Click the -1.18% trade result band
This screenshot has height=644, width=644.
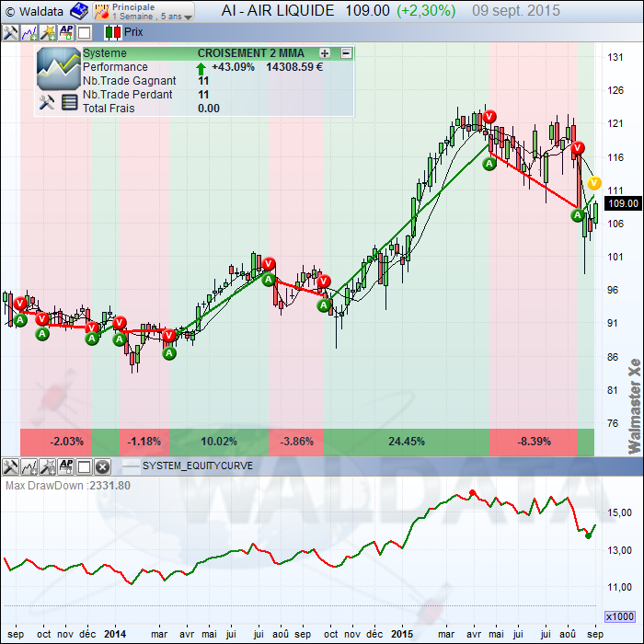144,442
